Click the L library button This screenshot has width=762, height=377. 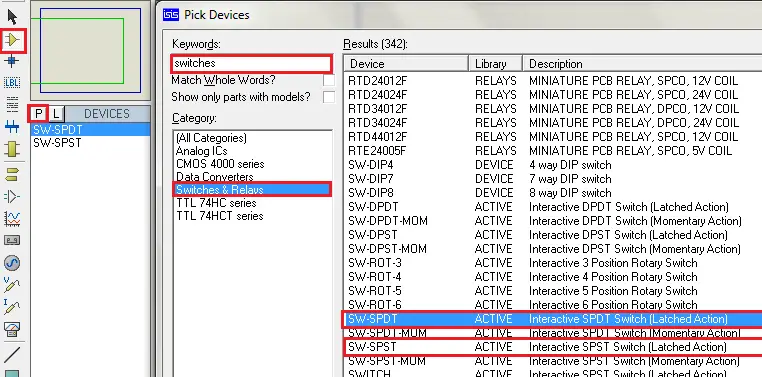click(x=56, y=114)
